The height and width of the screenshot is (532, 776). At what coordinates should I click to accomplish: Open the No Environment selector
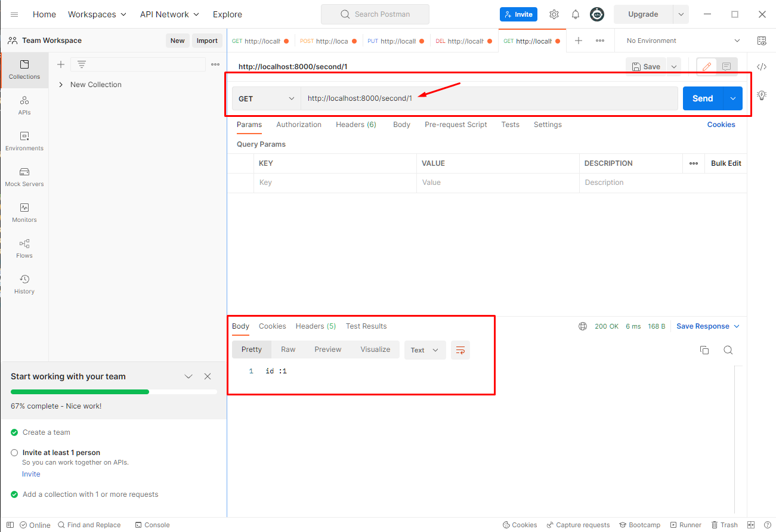pos(683,41)
